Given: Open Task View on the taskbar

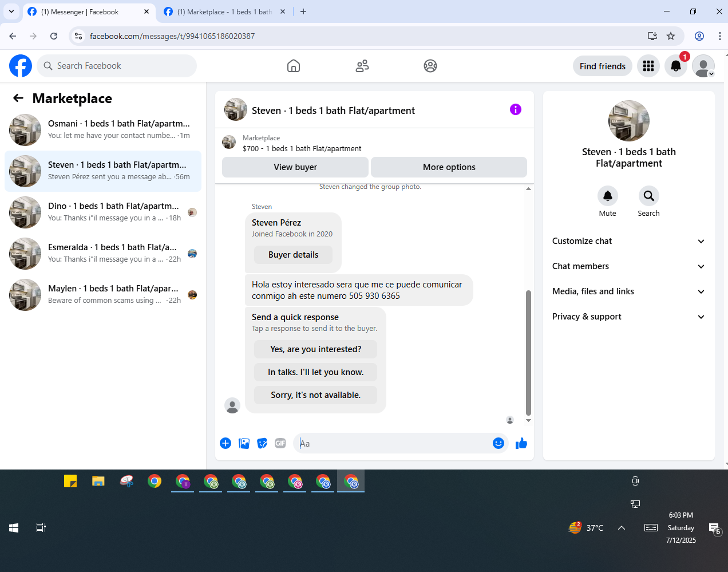Looking at the screenshot, I should click(41, 528).
